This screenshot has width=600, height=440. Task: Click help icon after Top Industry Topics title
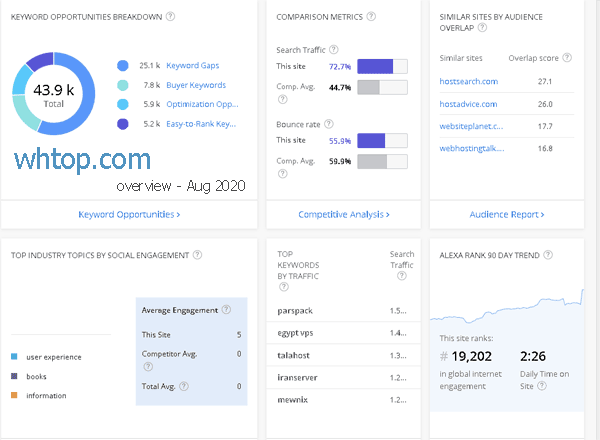tap(197, 255)
